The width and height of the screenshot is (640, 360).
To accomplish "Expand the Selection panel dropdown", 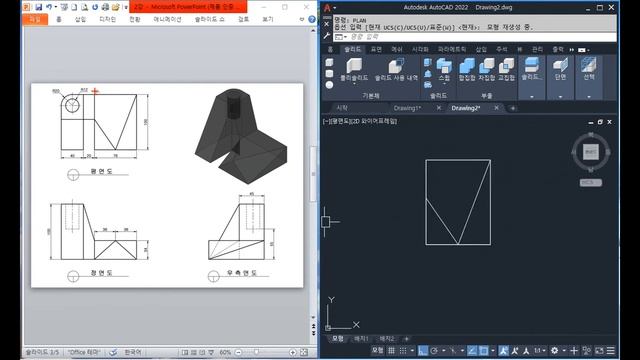I will pos(589,97).
